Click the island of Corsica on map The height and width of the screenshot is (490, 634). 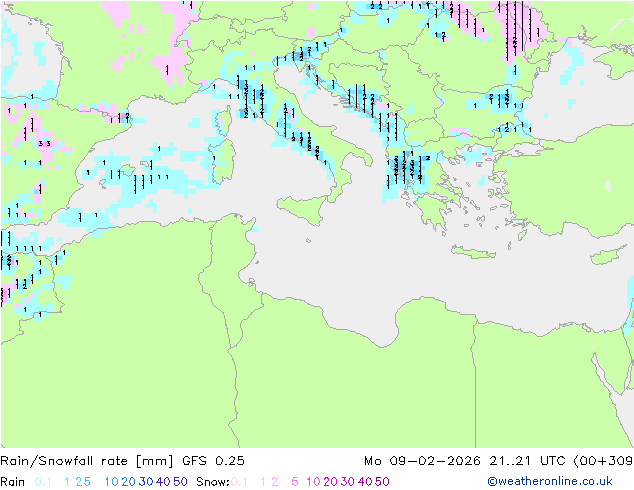[225, 120]
